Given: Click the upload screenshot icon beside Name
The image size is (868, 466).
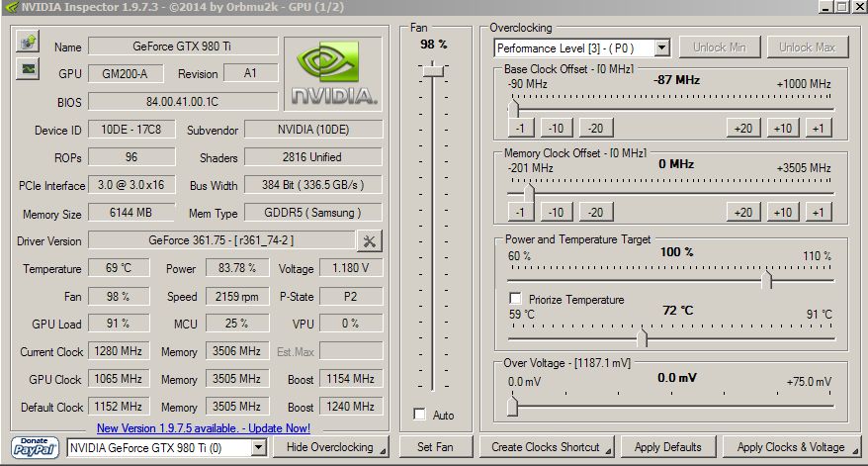Looking at the screenshot, I should [x=27, y=43].
